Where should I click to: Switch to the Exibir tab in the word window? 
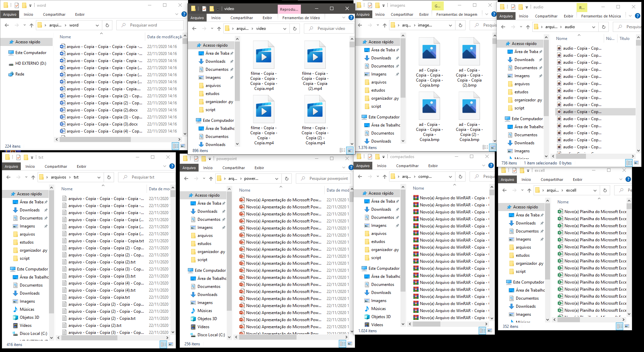[x=80, y=14]
